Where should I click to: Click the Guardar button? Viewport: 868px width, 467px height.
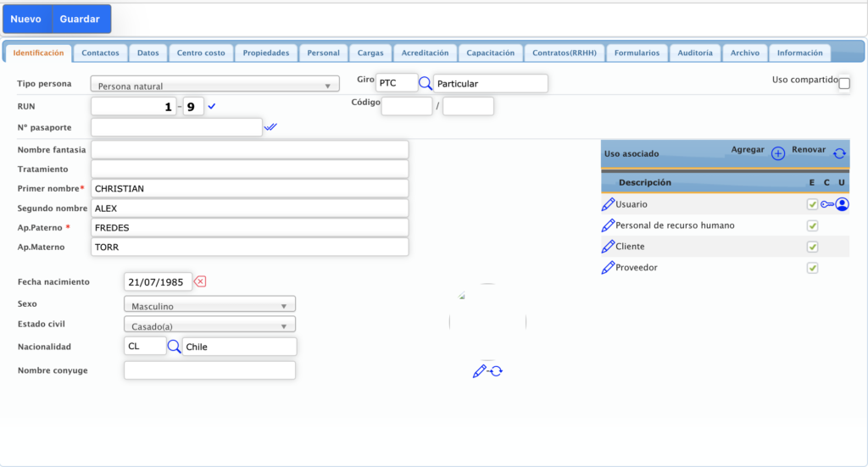click(80, 19)
